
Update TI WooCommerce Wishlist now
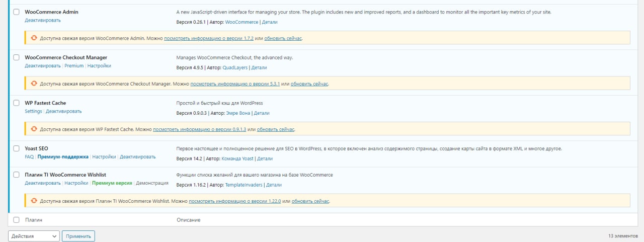tap(310, 201)
